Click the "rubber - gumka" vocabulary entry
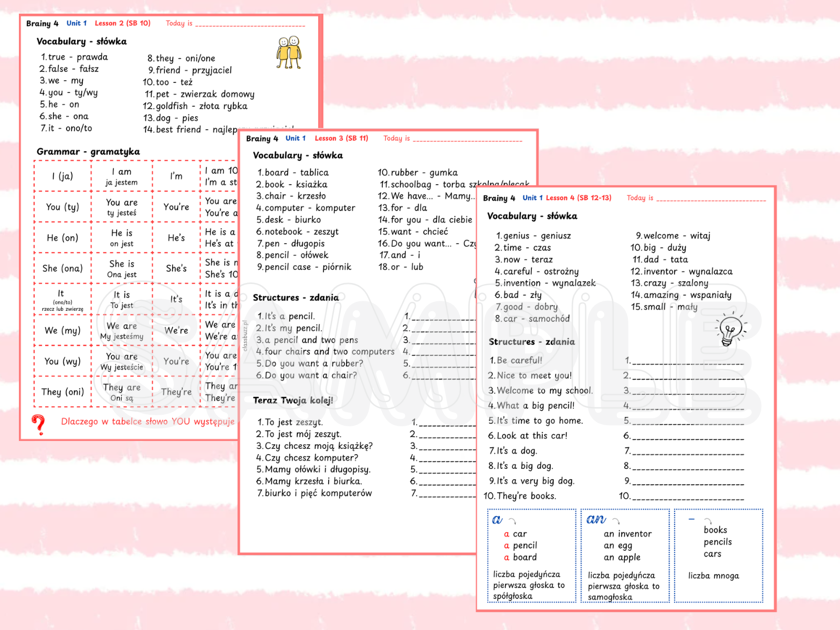The width and height of the screenshot is (840, 630). (x=418, y=173)
